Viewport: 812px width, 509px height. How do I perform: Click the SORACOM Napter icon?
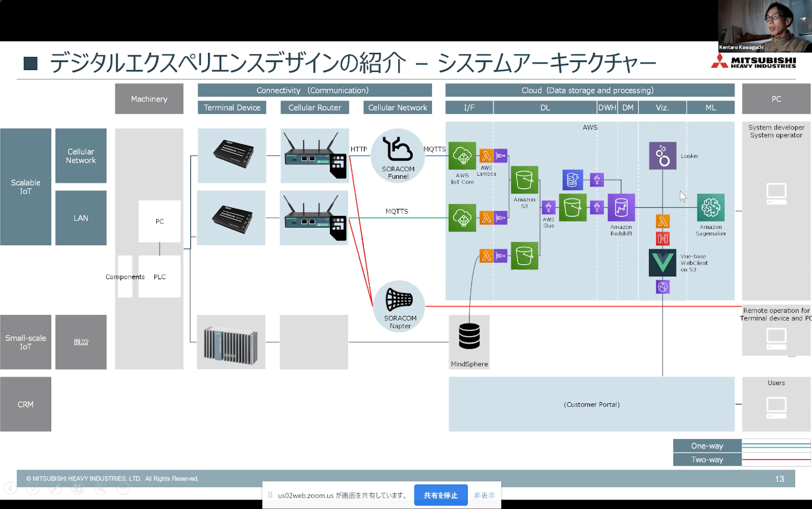coord(399,306)
